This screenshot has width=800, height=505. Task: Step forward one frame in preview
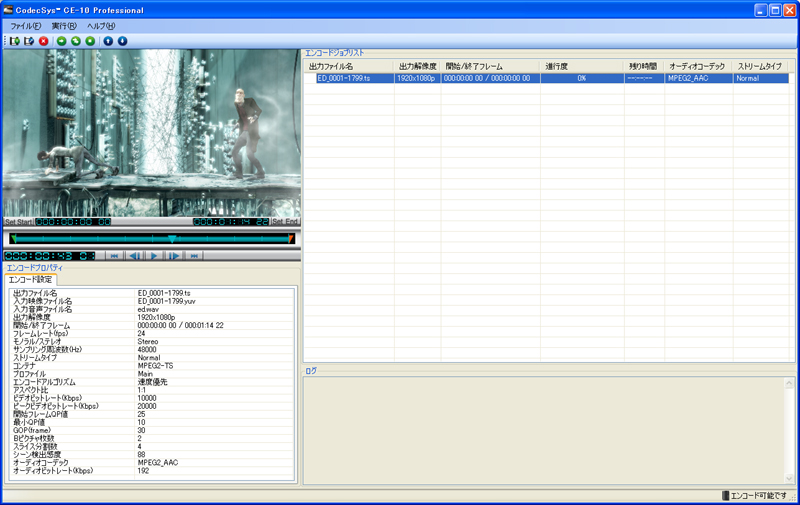coord(174,256)
